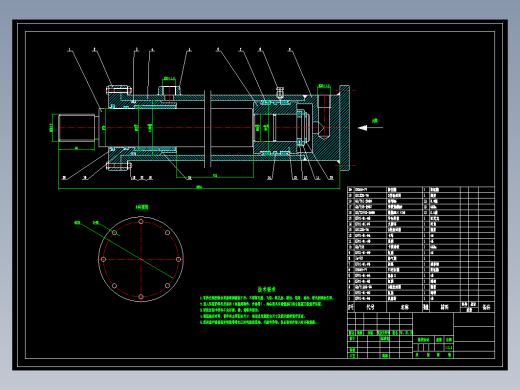Select the top bolt hole in flange view
This screenshot has width=520, height=390.
[x=141, y=222]
